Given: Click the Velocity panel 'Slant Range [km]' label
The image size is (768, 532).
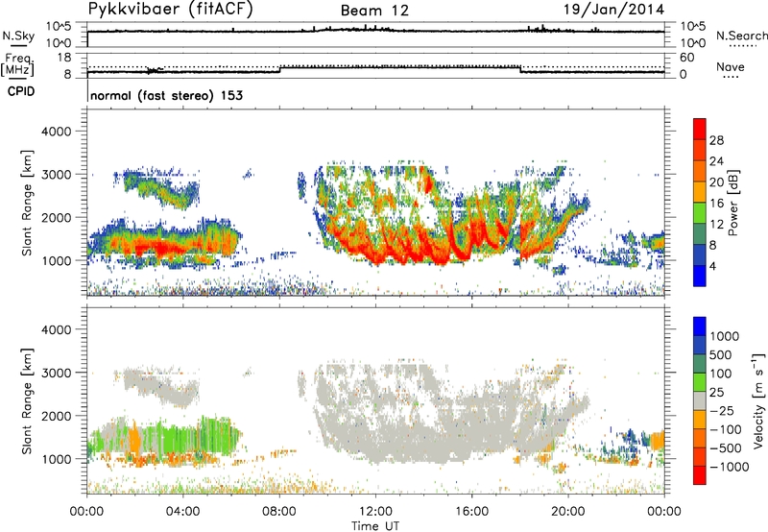Looking at the screenshot, I should [x=27, y=400].
